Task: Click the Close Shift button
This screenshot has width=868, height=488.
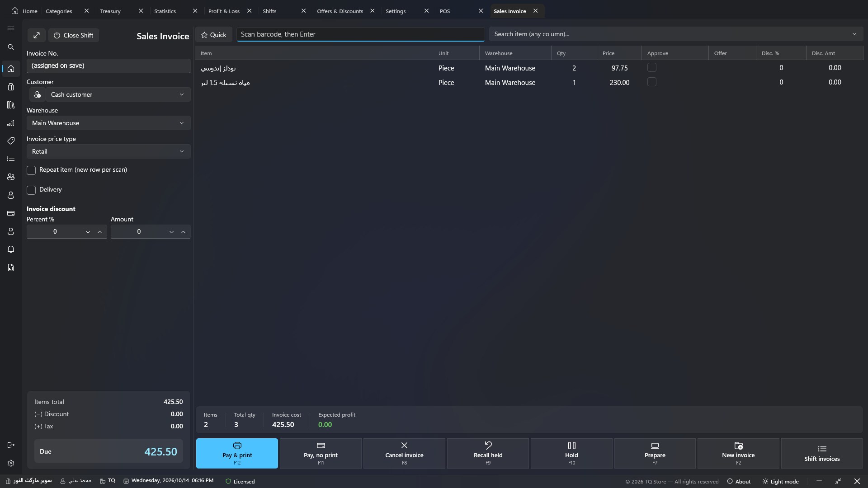Action: tap(74, 35)
